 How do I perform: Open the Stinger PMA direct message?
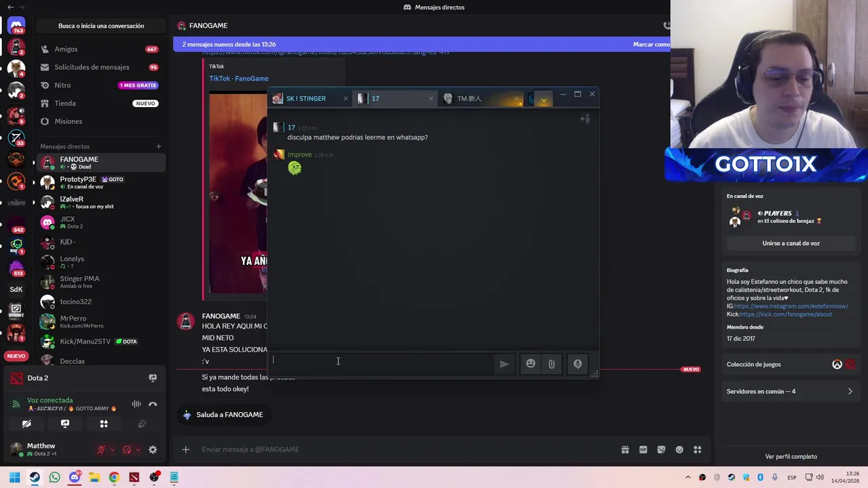click(x=100, y=282)
